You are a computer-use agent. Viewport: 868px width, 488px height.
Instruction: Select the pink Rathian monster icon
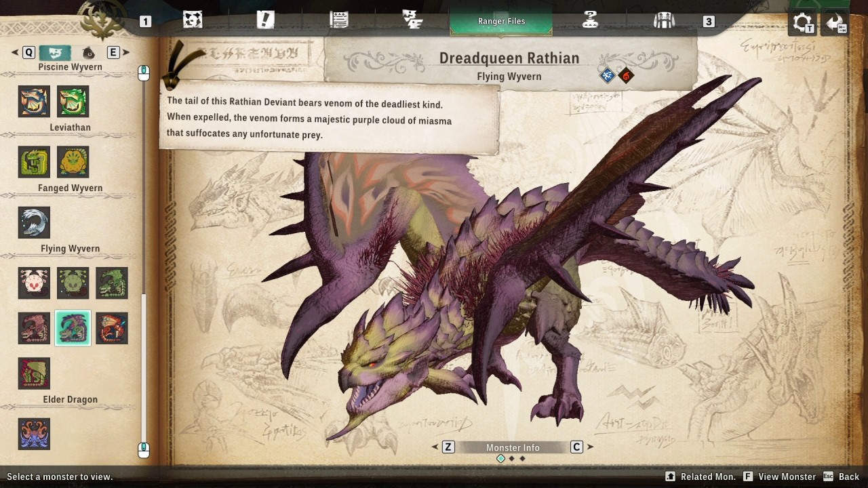click(34, 328)
